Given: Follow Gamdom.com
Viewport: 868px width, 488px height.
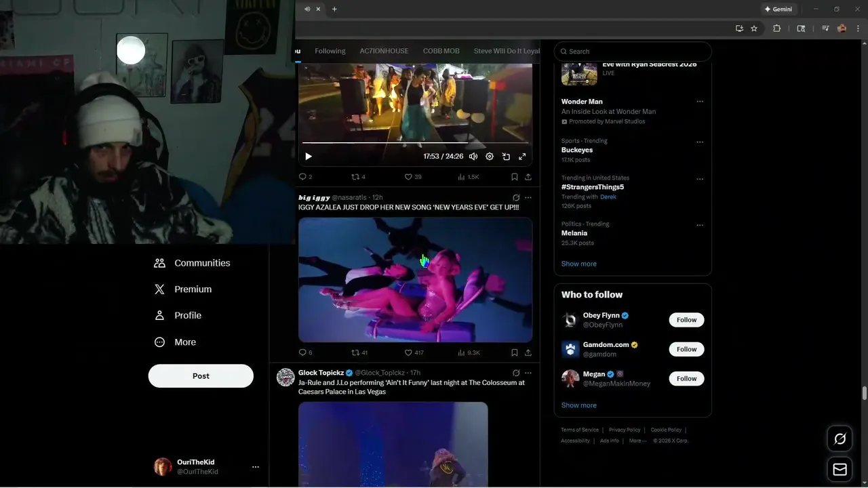Looking at the screenshot, I should pos(686,349).
